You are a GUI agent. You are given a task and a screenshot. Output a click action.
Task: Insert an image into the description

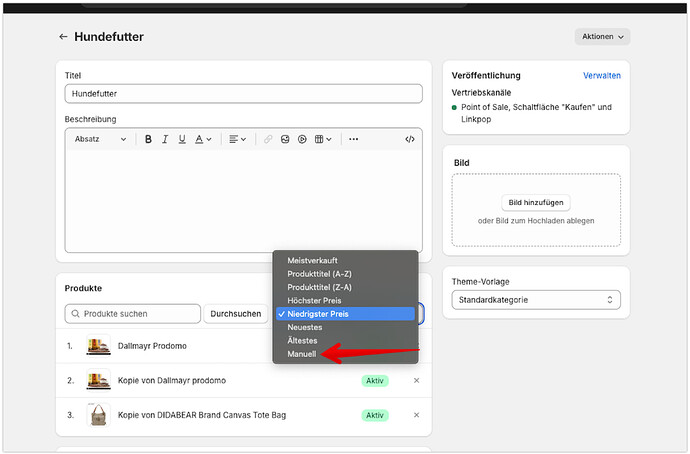tap(285, 139)
